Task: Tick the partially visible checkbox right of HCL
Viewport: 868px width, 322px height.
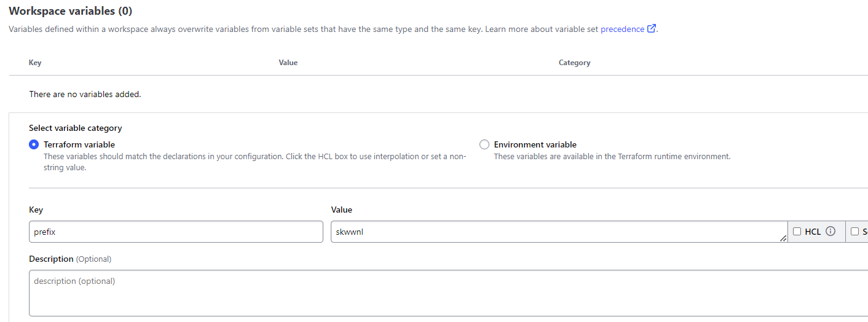Action: (x=854, y=232)
